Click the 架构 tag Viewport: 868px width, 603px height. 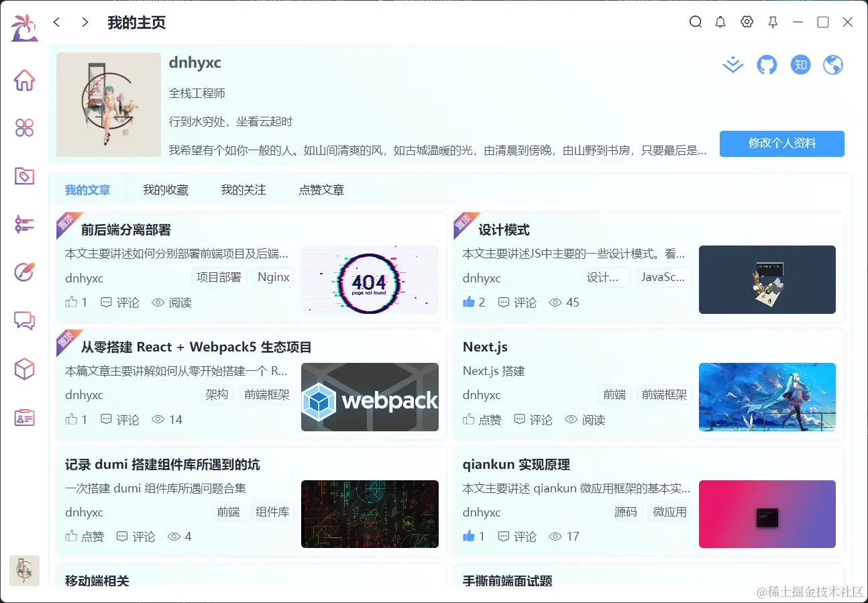[217, 394]
